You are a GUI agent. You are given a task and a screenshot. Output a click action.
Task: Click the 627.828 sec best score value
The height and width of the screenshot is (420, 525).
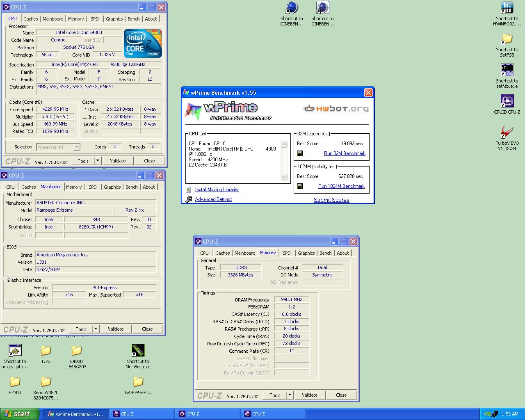coord(350,176)
